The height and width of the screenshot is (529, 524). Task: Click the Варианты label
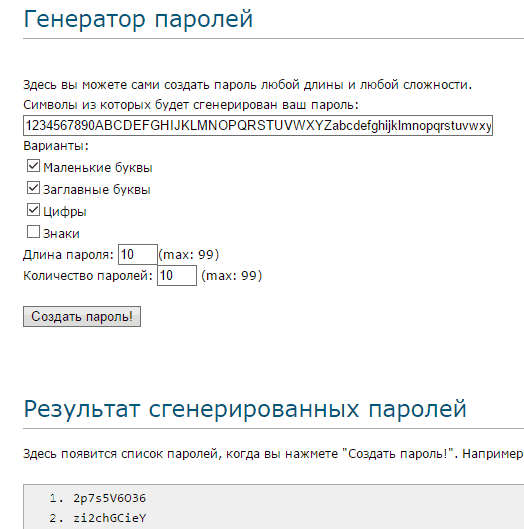pyautogui.click(x=56, y=146)
